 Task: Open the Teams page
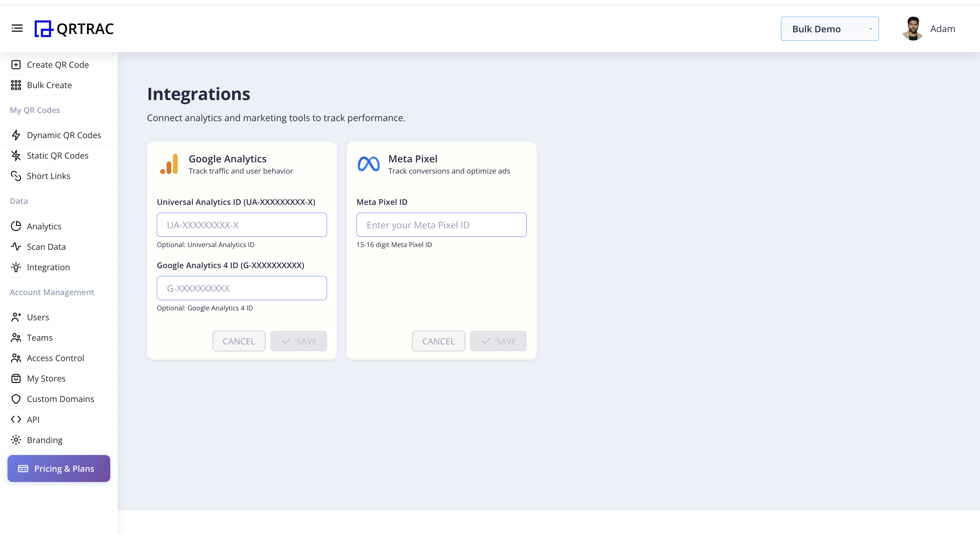coord(39,337)
